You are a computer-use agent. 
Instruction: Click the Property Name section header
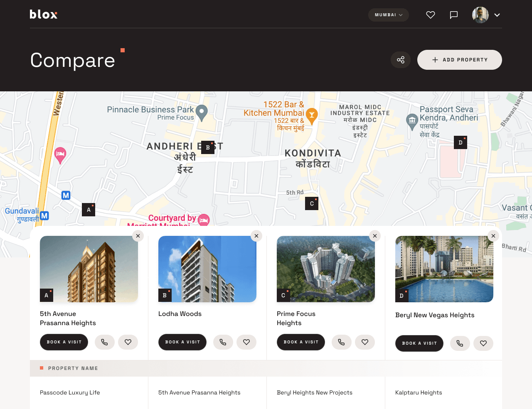pos(266,368)
